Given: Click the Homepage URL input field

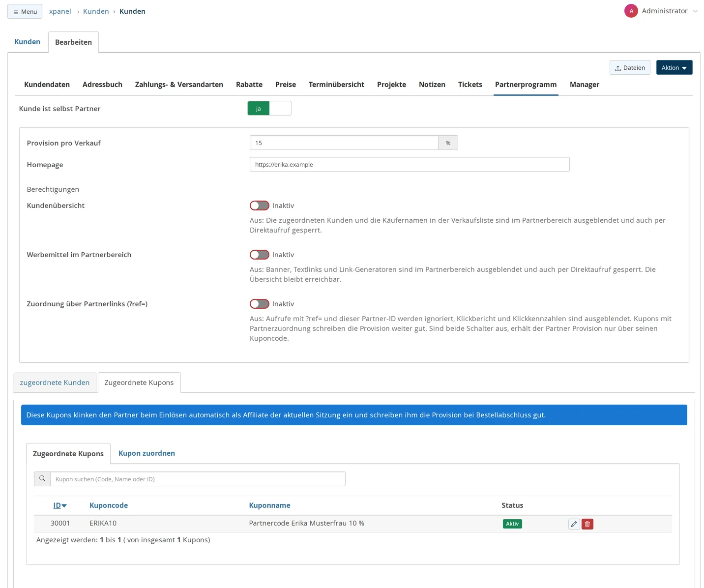Looking at the screenshot, I should click(410, 164).
